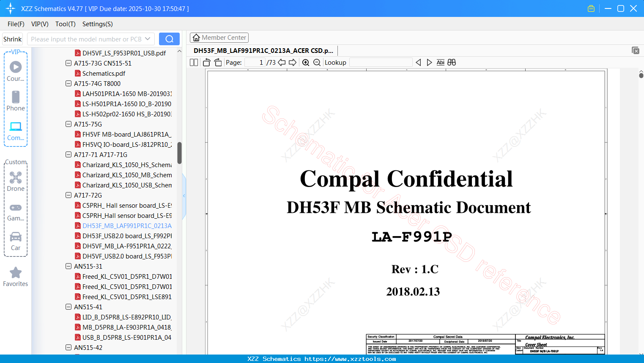Zoom out of the schematic
This screenshot has height=363, width=644.
click(317, 63)
